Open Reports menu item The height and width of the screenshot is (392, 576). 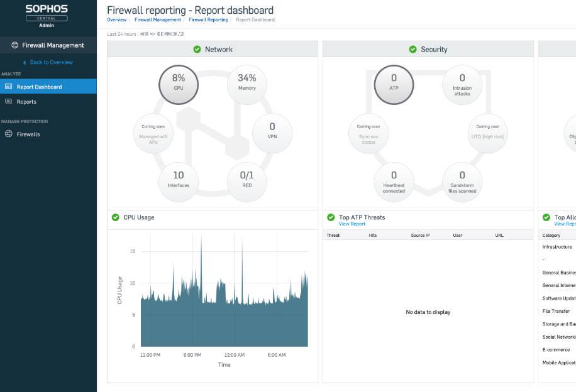(48, 102)
